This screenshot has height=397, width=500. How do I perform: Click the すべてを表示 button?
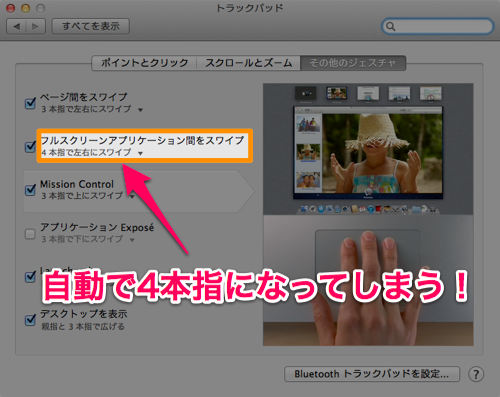tap(91, 26)
